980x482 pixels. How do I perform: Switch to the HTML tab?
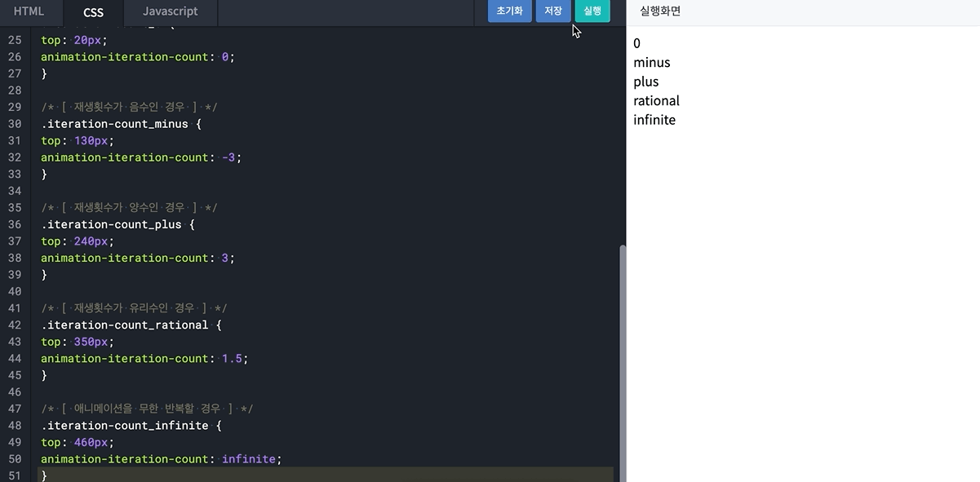(x=30, y=11)
